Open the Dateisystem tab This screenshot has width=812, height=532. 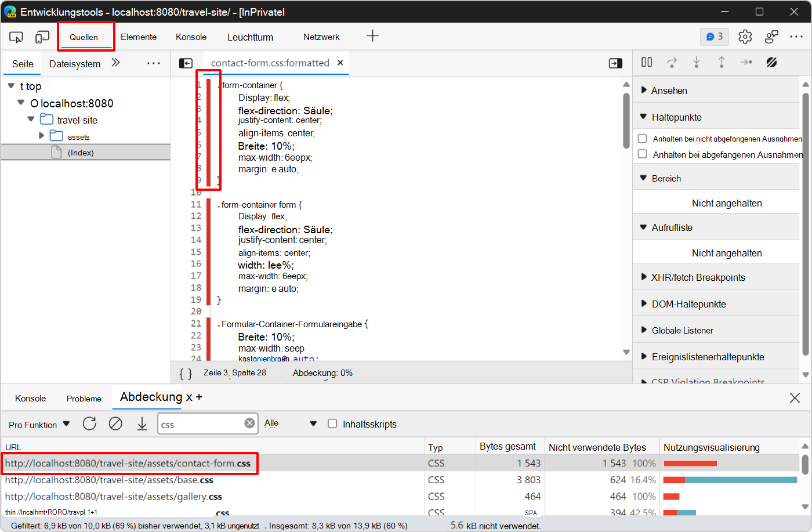tap(75, 64)
